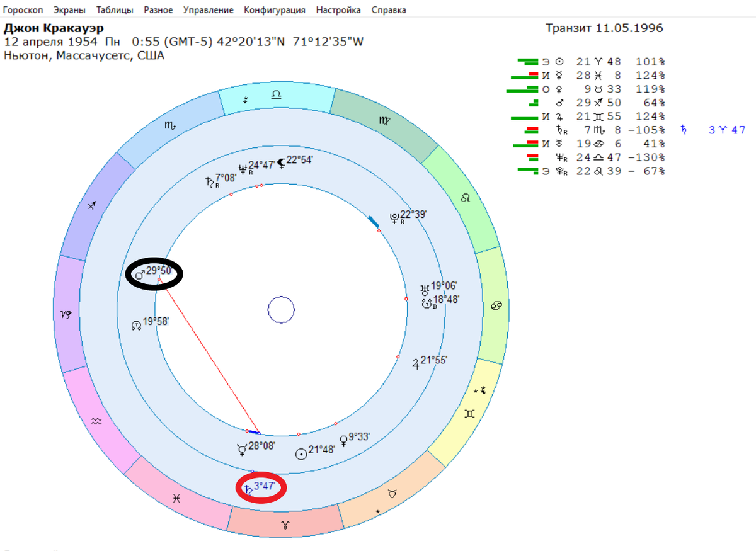Click the Mars row 29 Sagittarius 50
The image size is (756, 551).
point(597,103)
